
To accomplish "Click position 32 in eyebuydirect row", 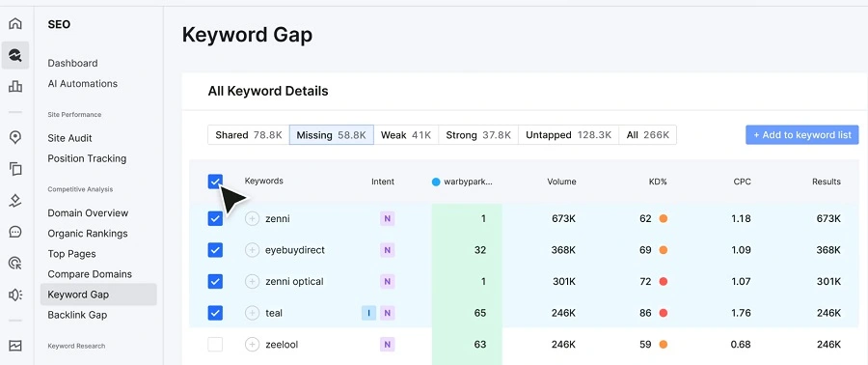I will point(480,250).
